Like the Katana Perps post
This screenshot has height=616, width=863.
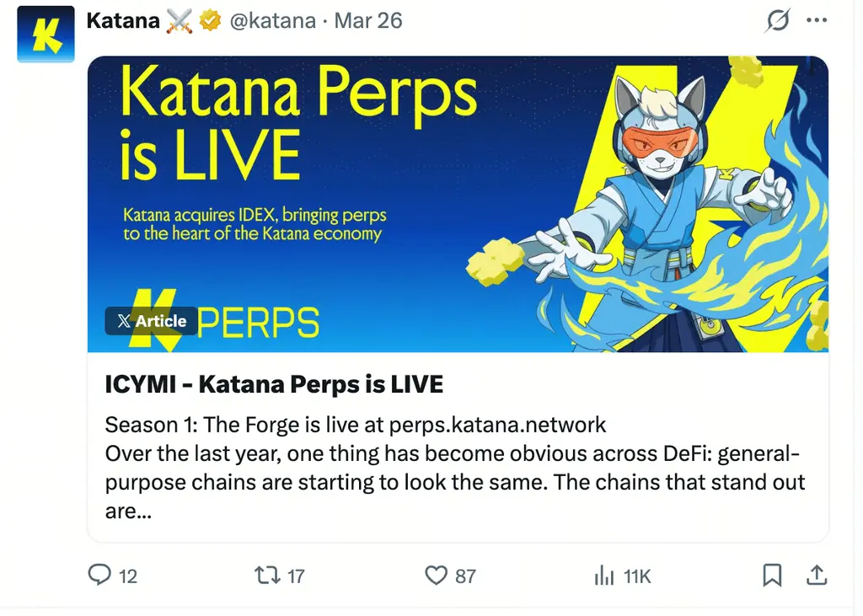435,576
